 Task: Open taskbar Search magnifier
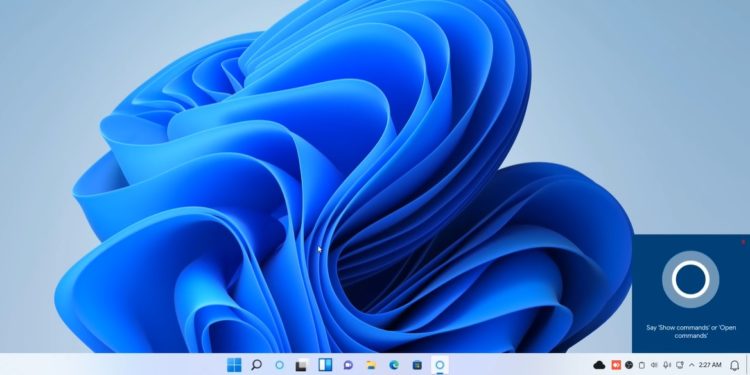(256, 365)
